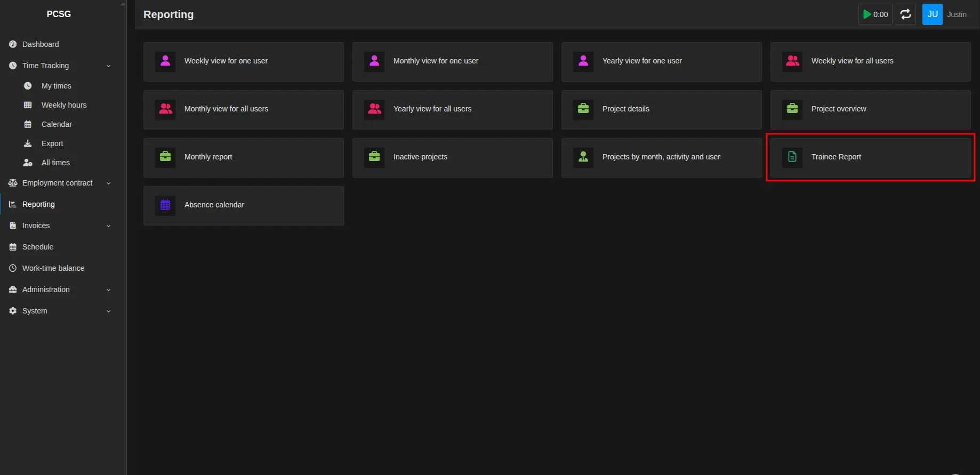Screen dimensions: 980x475
Task: Expand the System menu chevron
Action: tap(108, 311)
